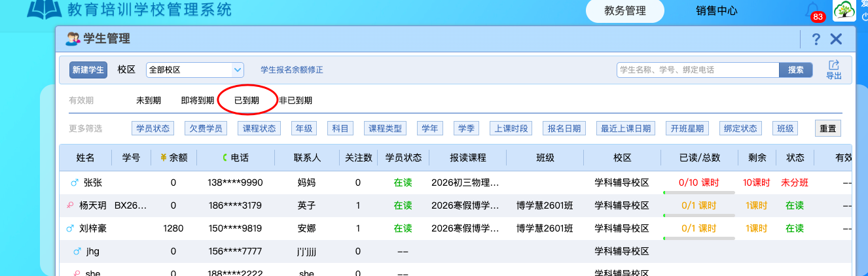Expand the 课程类型 filter

click(x=385, y=128)
